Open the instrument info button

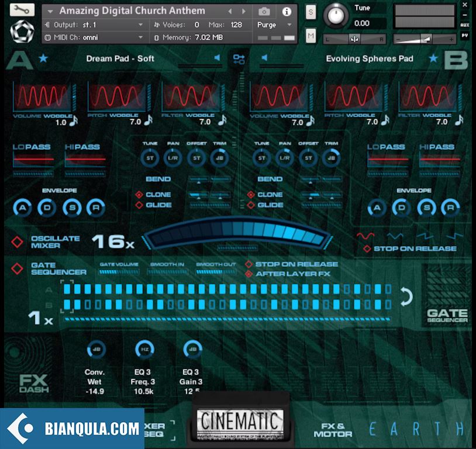pos(287,12)
